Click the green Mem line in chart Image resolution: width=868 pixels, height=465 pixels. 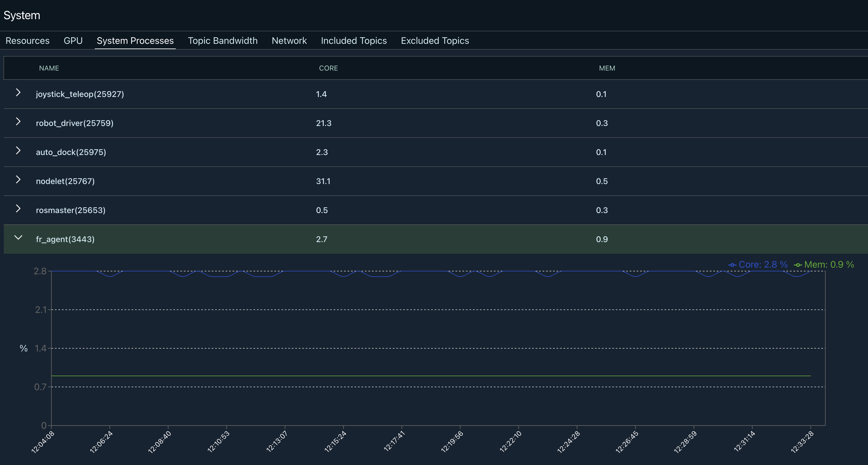(431, 375)
